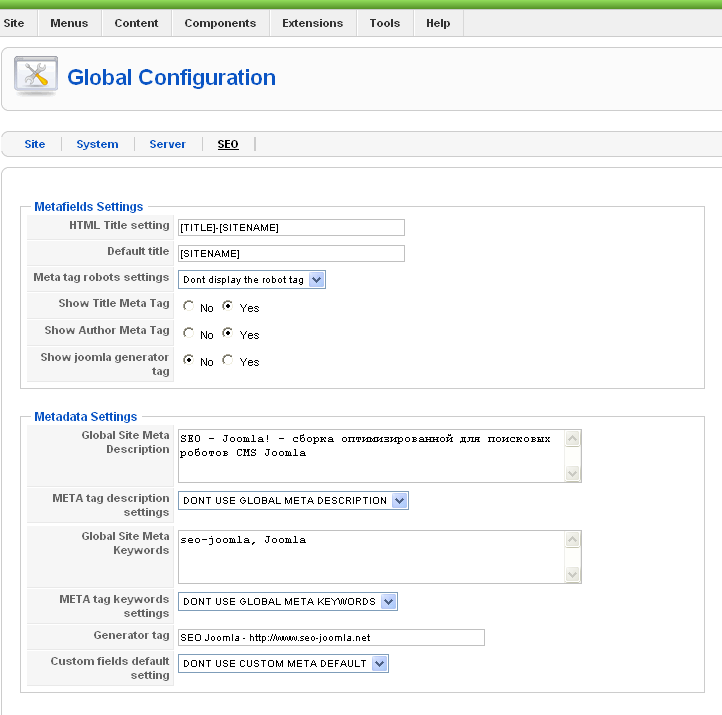Click the Metafields Settings section heading

(88, 207)
